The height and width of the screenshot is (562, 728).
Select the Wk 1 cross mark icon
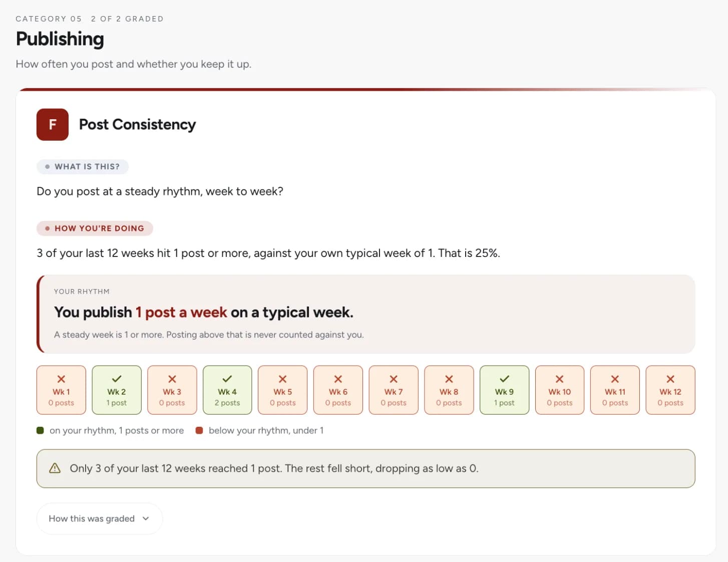pos(61,379)
